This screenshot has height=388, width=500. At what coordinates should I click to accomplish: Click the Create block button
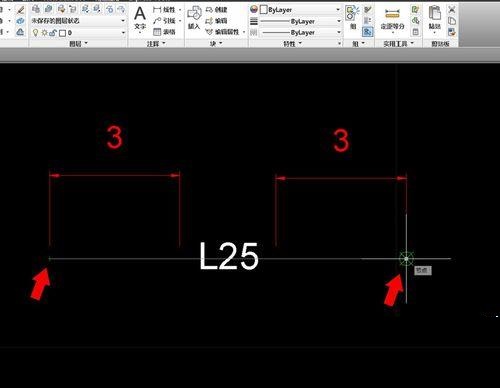pos(217,10)
